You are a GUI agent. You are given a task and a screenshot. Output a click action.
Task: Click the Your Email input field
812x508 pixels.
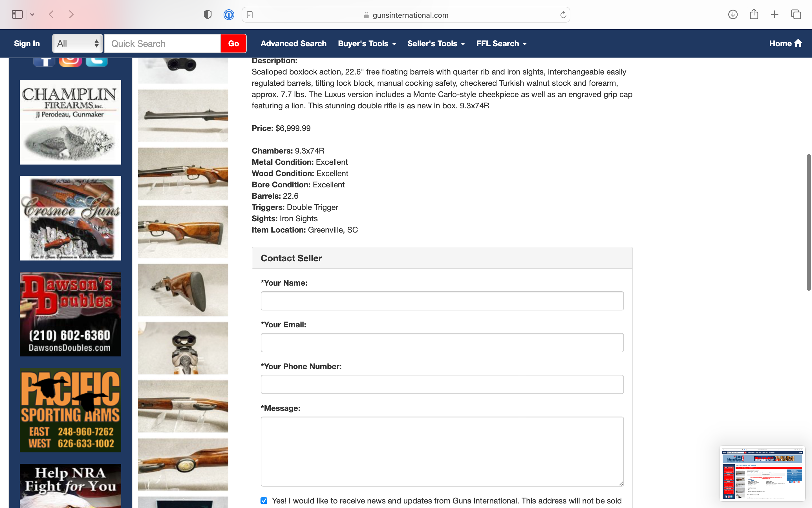pyautogui.click(x=442, y=342)
